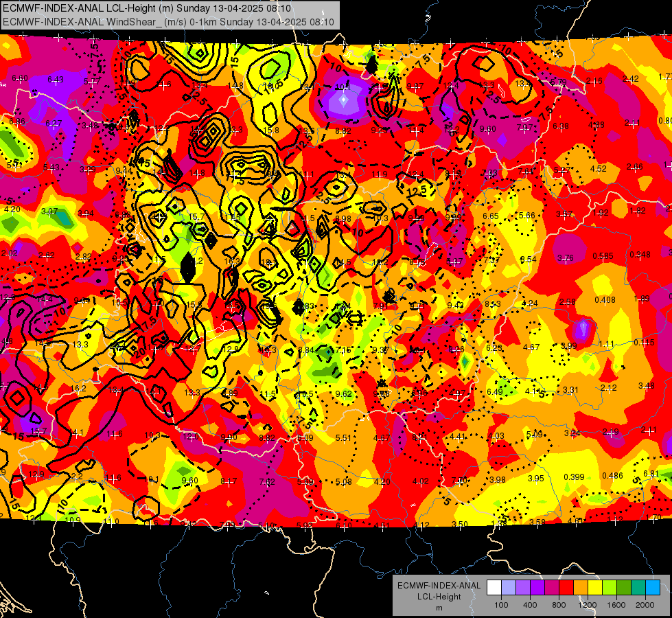The image size is (672, 618).
Task: Click the orange legend swatch before 1200
Action: [581, 588]
